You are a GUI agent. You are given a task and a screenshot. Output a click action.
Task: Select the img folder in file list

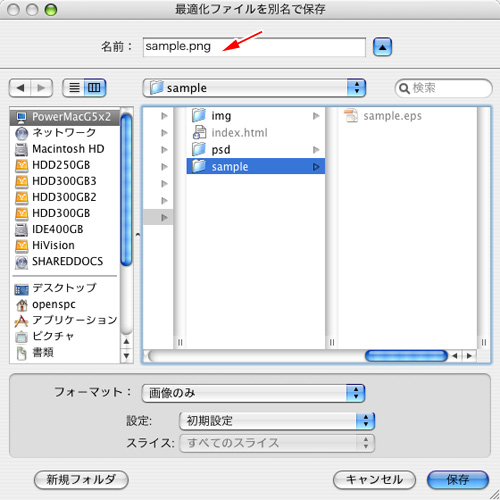[x=256, y=116]
